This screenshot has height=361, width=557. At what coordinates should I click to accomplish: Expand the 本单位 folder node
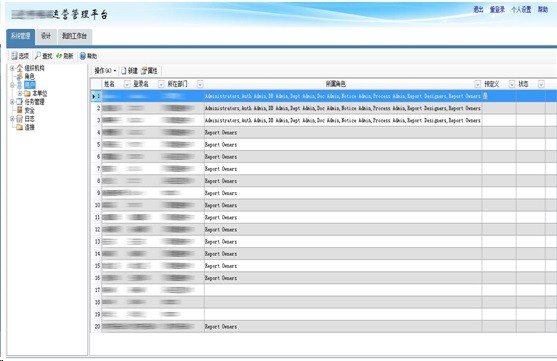coord(20,93)
